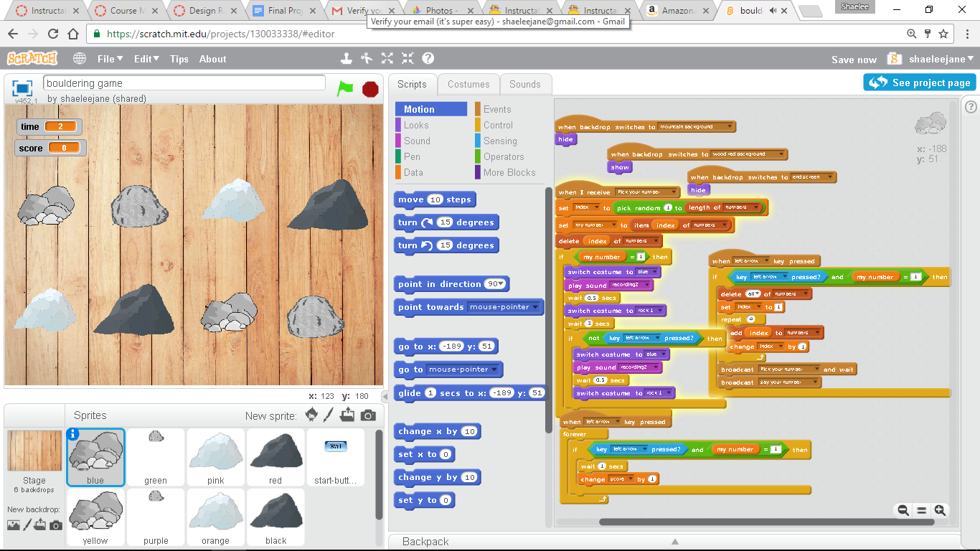This screenshot has width=980, height=551.
Task: Open the language globe menu
Action: coord(80,59)
